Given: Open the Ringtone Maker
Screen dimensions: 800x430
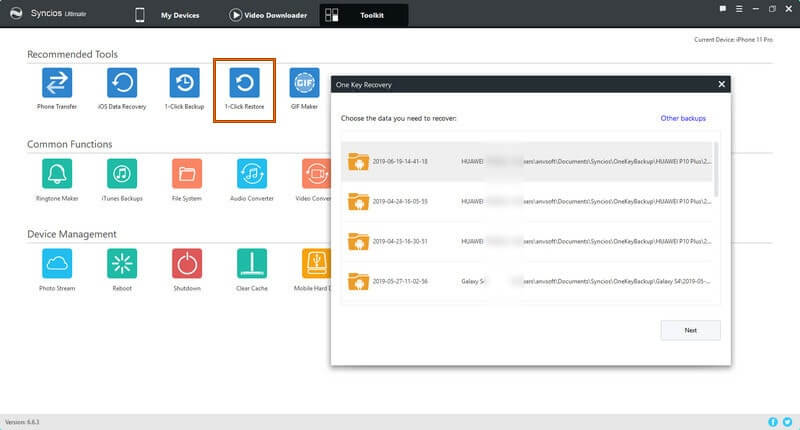Looking at the screenshot, I should click(57, 173).
